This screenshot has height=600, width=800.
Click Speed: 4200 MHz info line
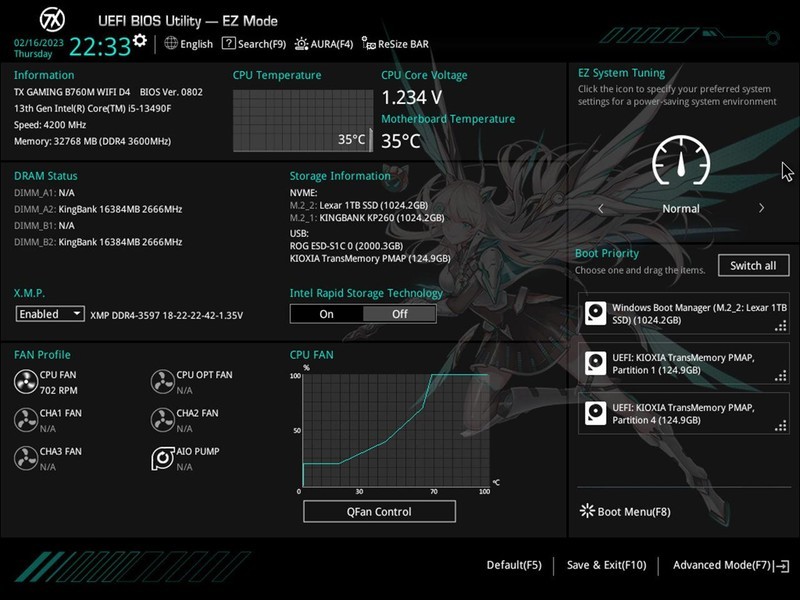(50, 125)
